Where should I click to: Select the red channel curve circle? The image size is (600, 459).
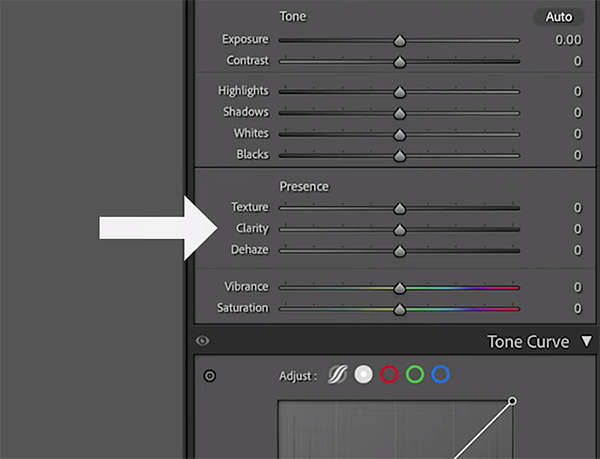[389, 375]
